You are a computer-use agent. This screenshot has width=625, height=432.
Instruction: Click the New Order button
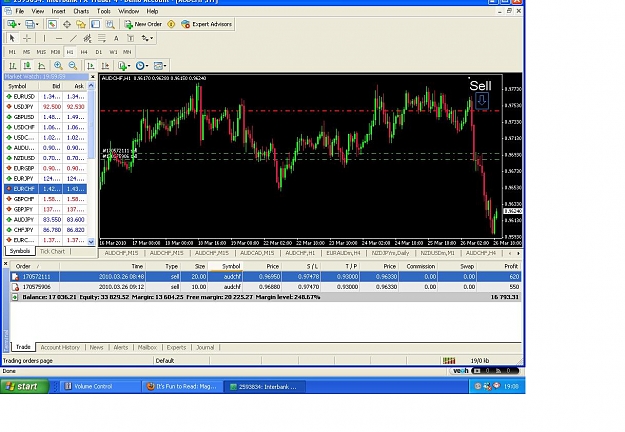143,24
